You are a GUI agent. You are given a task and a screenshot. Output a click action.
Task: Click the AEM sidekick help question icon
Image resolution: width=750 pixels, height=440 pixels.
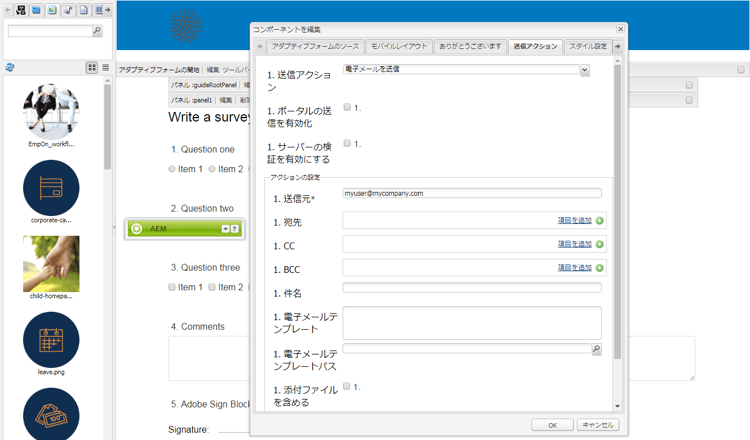(234, 229)
